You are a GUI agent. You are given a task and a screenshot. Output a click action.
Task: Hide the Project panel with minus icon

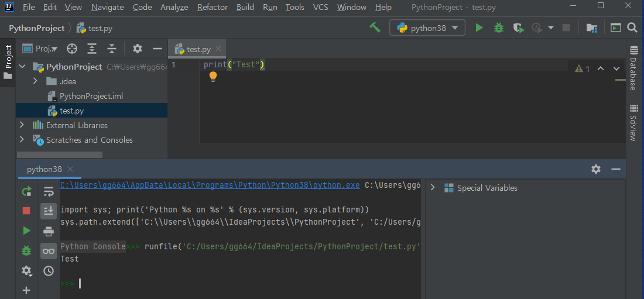157,49
